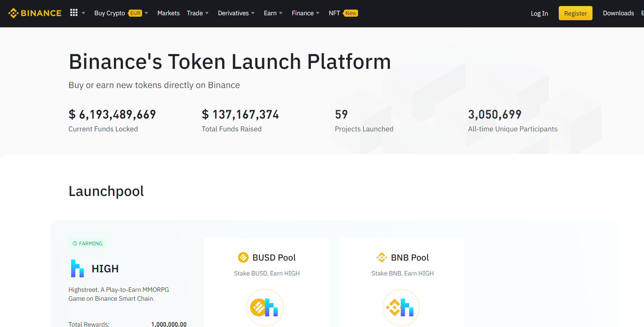
Task: Open the BUSD Pool heading
Action: click(x=274, y=258)
